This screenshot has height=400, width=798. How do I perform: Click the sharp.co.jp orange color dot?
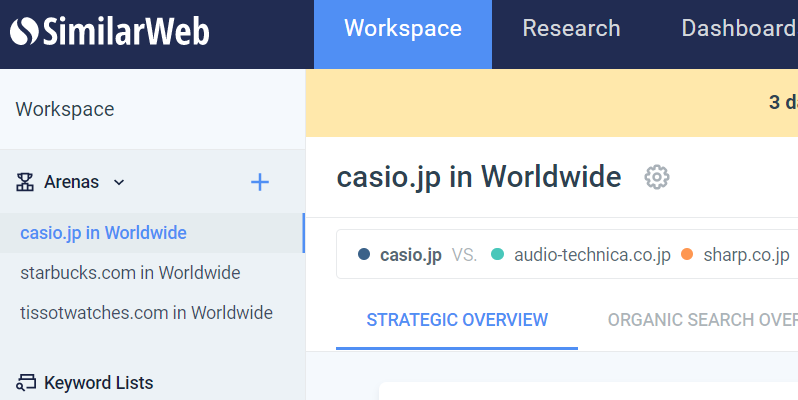[x=687, y=254]
